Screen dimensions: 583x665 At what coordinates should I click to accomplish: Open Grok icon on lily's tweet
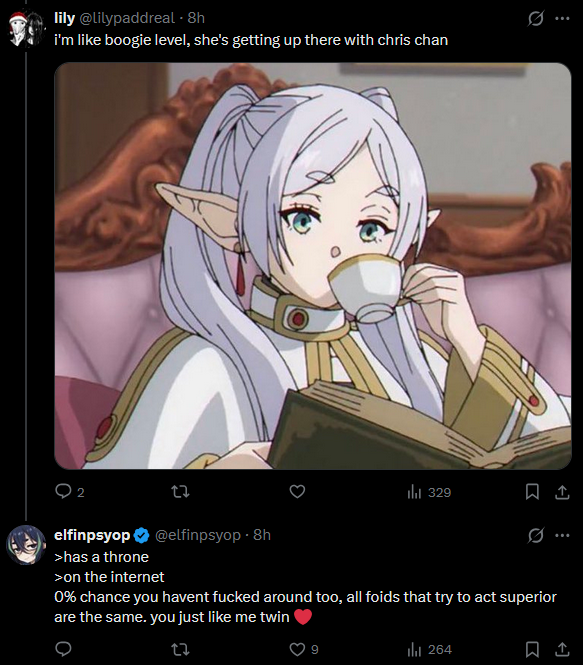536,19
